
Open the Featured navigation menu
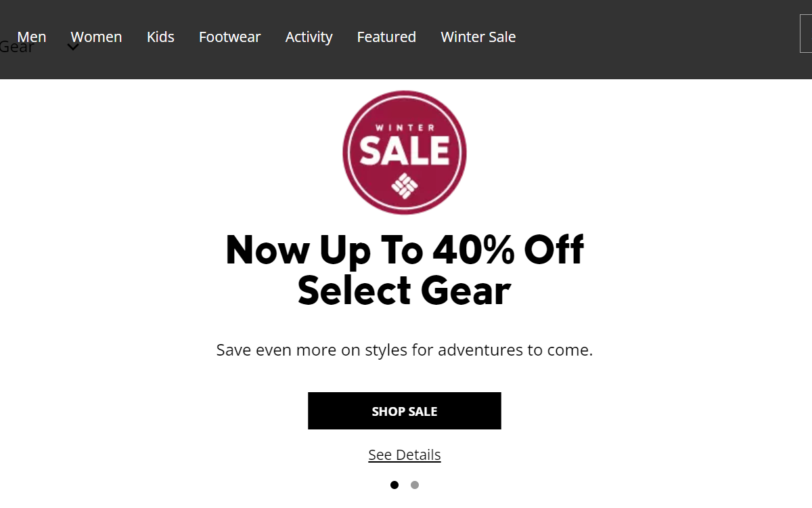click(x=386, y=37)
